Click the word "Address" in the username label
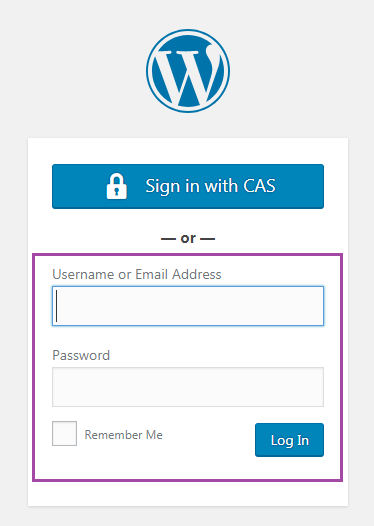 [x=197, y=274]
